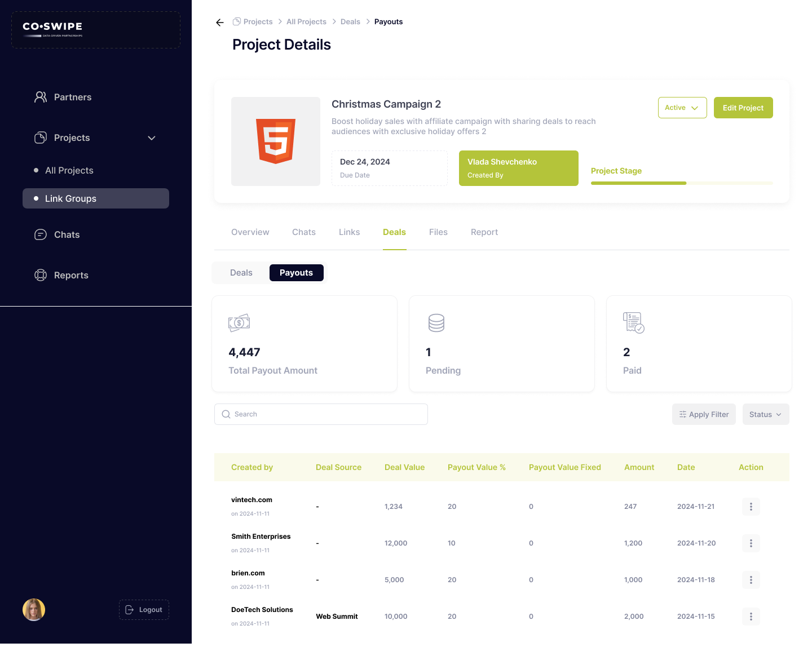Viewport: 812px width, 665px height.
Task: Click the Apply Filter button
Action: pyautogui.click(x=703, y=414)
